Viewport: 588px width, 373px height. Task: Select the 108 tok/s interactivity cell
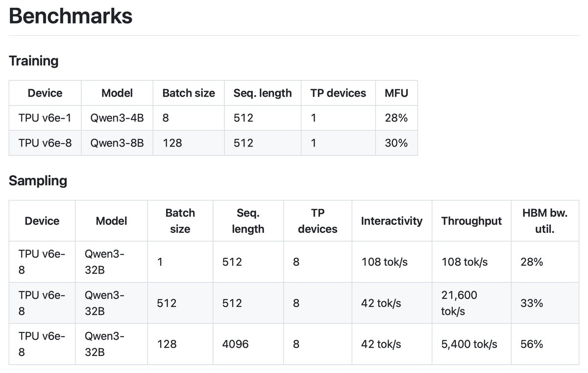384,262
